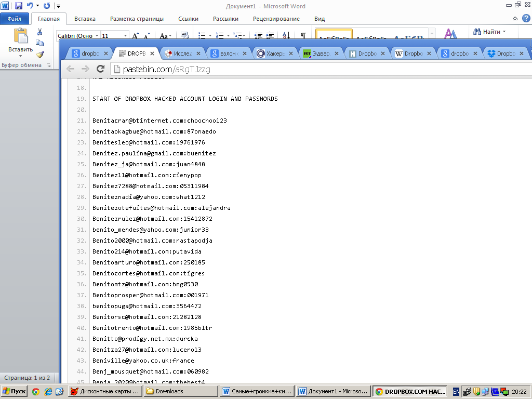Select the highlighted Normal style in the gallery

pyautogui.click(x=334, y=35)
